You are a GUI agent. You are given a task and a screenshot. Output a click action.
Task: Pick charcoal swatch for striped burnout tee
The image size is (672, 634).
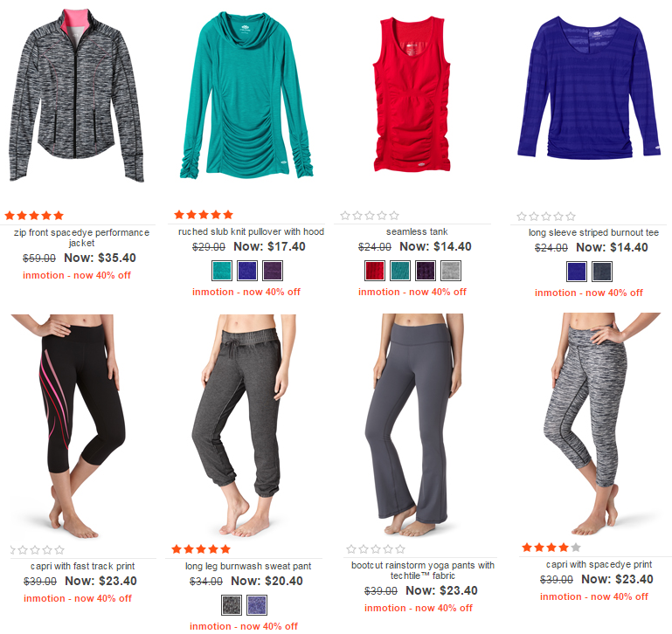pos(602,272)
